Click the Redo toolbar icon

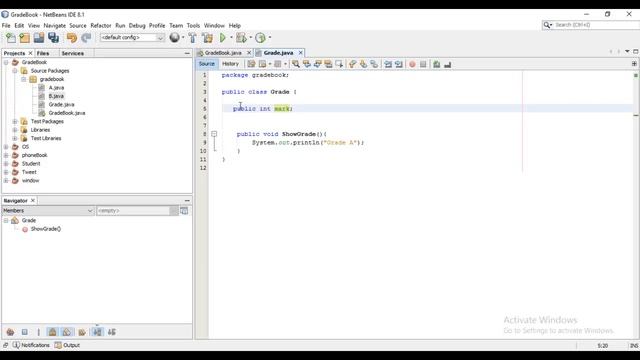pos(86,38)
